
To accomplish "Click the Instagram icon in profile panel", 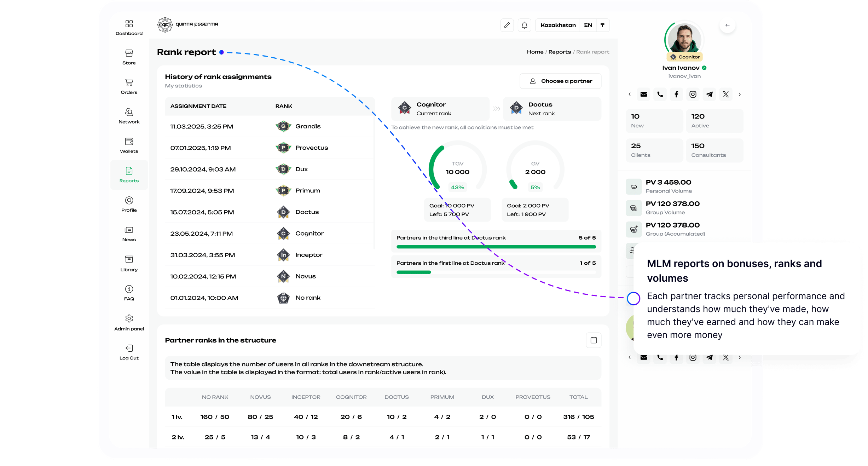I will [693, 94].
